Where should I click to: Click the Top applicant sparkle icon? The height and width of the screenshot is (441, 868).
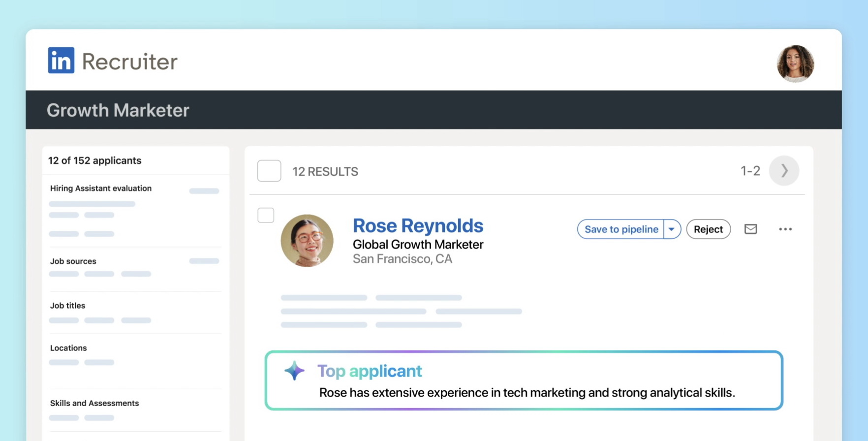tap(294, 371)
